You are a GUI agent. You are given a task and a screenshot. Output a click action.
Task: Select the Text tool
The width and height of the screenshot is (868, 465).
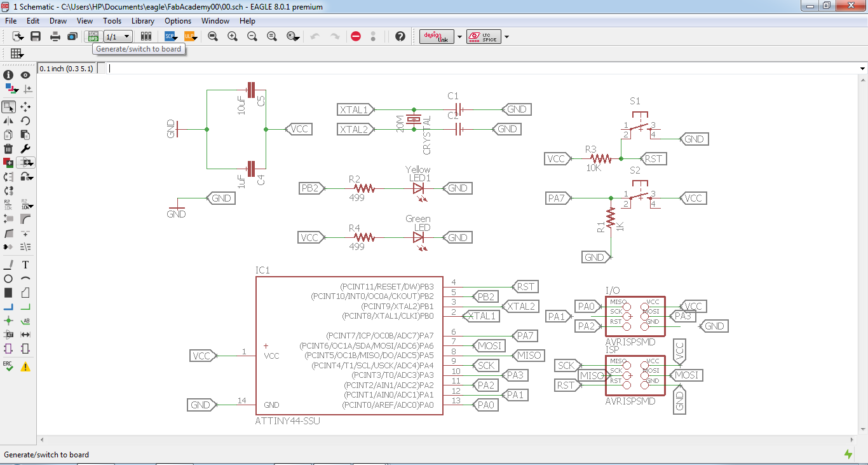pos(25,265)
